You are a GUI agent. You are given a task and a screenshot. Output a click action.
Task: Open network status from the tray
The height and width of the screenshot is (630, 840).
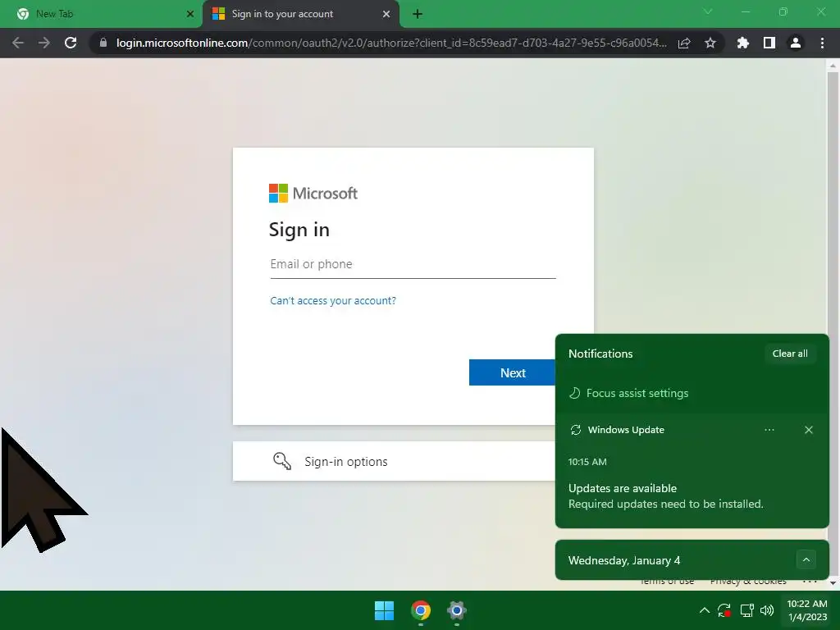pyautogui.click(x=746, y=610)
